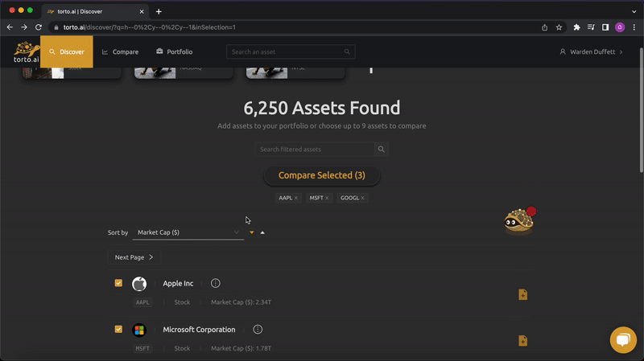Uncheck Microsoft Corporation checkbox
Screen dimensions: 644x361
[118, 329]
